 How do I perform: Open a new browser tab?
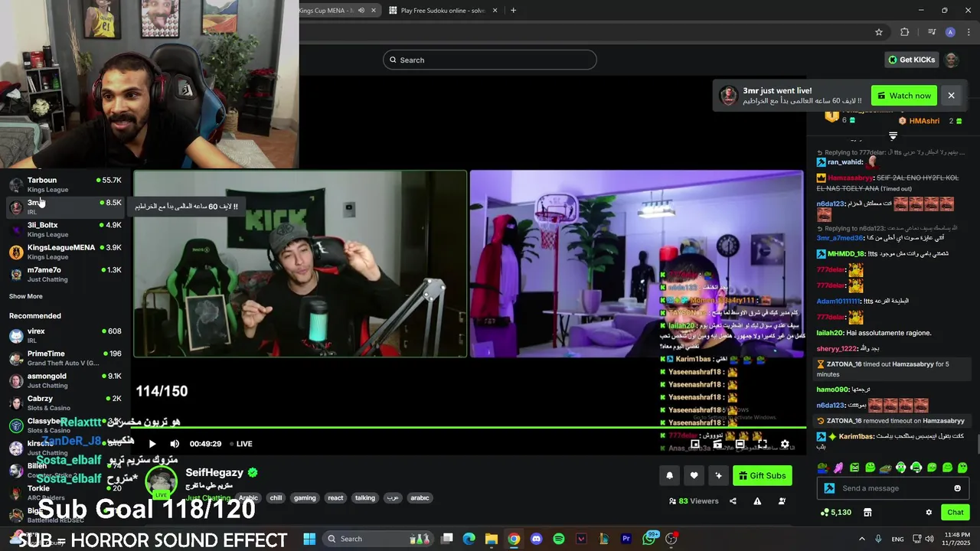pyautogui.click(x=513, y=11)
